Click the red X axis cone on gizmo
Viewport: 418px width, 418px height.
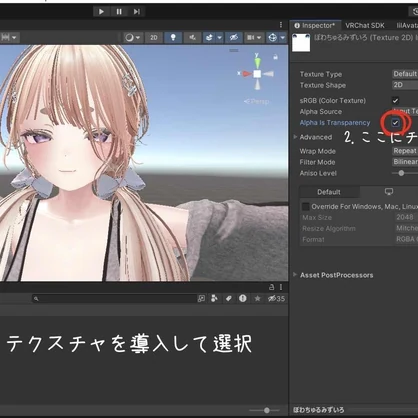pos(246,73)
